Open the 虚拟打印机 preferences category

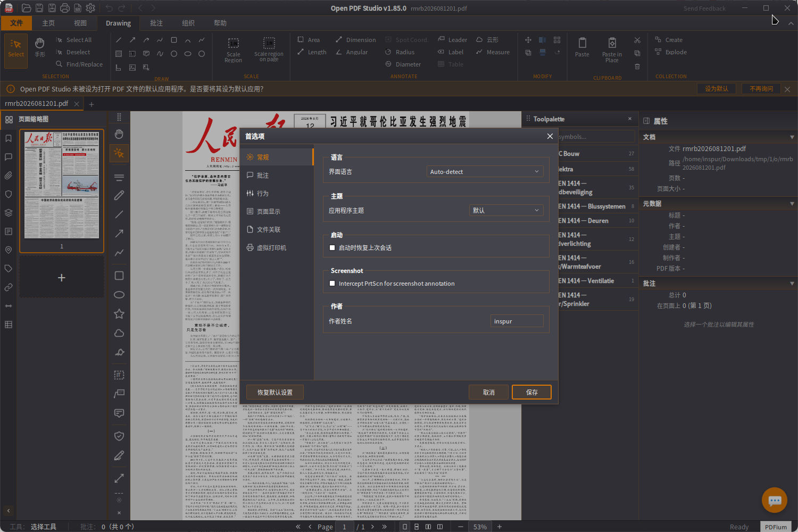click(x=277, y=247)
